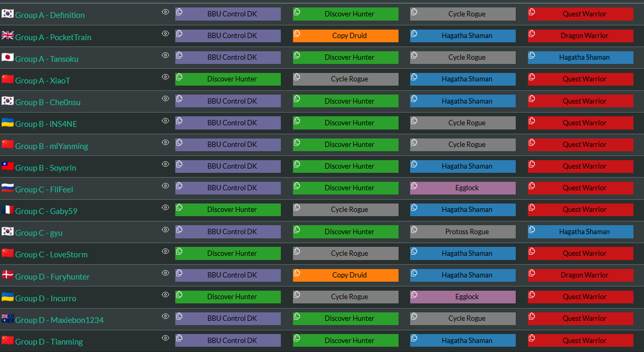Open Gaby59's Hagatha Shaman deck
Viewport: 644px width, 352px height.
point(463,210)
